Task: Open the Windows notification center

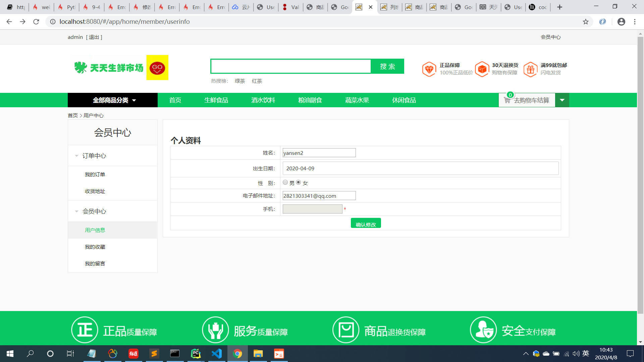Action: 630,354
